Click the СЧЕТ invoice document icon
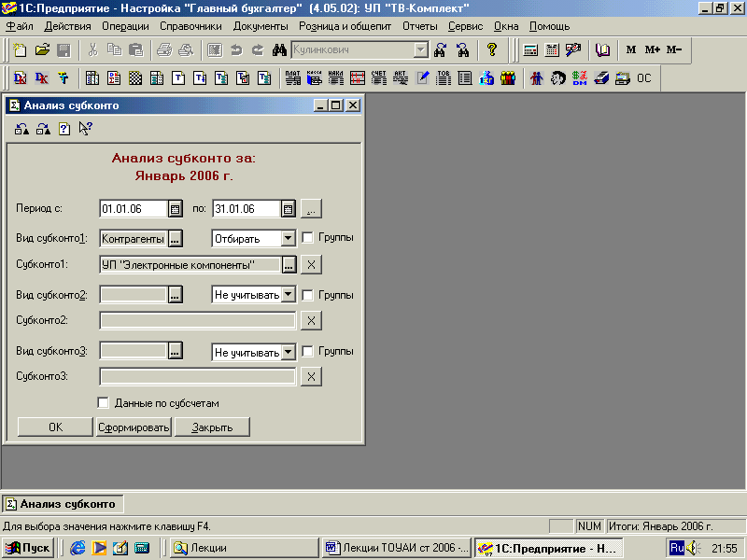 pos(379,78)
